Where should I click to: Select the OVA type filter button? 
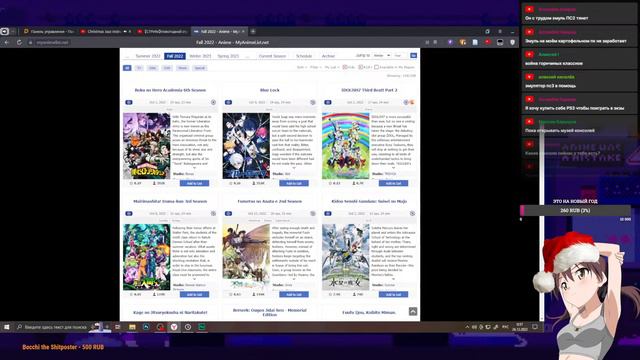[x=167, y=68]
